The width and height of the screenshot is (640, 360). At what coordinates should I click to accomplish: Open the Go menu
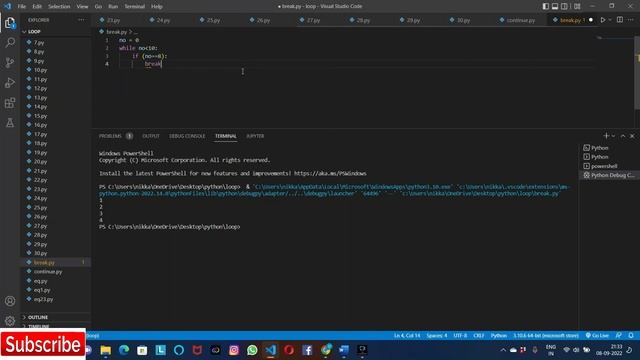(98, 7)
